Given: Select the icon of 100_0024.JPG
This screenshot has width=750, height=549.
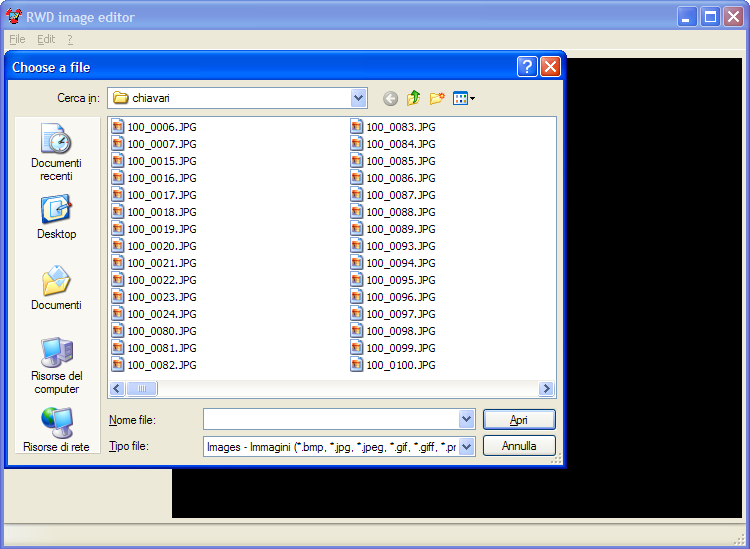Looking at the screenshot, I should tap(118, 314).
